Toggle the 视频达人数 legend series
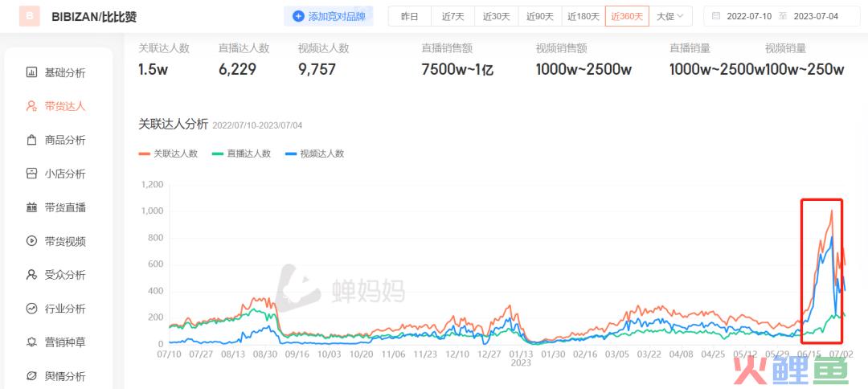This screenshot has width=868, height=389. [x=315, y=154]
